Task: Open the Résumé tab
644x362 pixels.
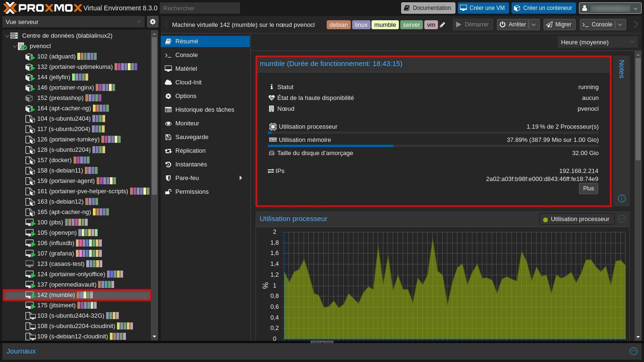Action: pyautogui.click(x=205, y=41)
